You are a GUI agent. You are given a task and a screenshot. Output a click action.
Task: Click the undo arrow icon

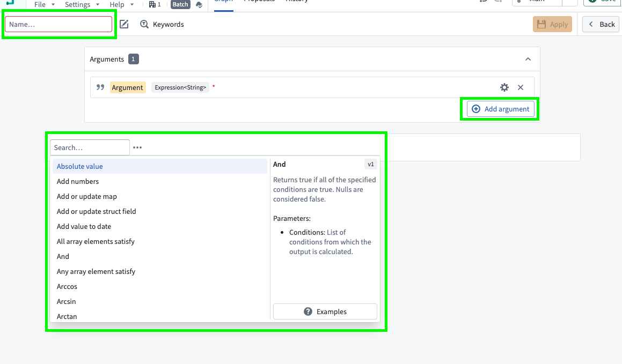pyautogui.click(x=482, y=2)
